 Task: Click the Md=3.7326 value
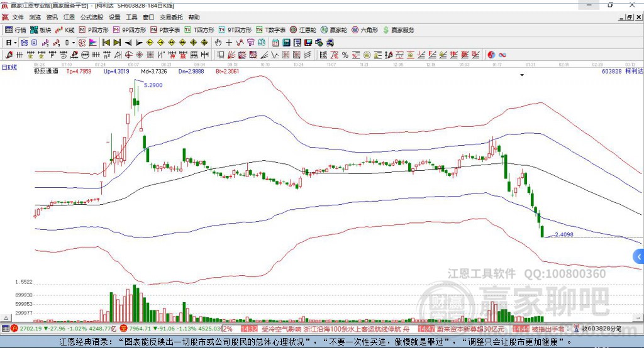click(154, 71)
